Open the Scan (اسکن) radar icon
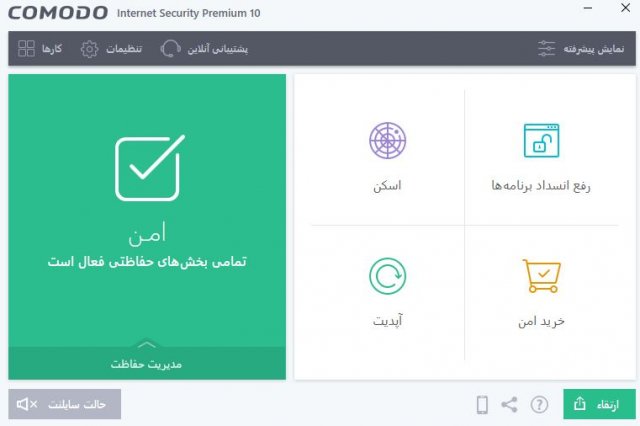 click(x=387, y=140)
